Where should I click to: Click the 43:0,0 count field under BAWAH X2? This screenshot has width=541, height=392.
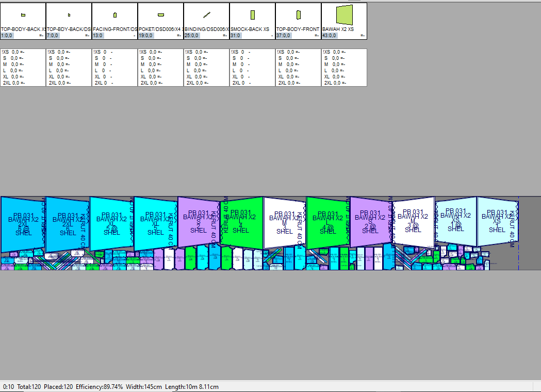point(331,36)
